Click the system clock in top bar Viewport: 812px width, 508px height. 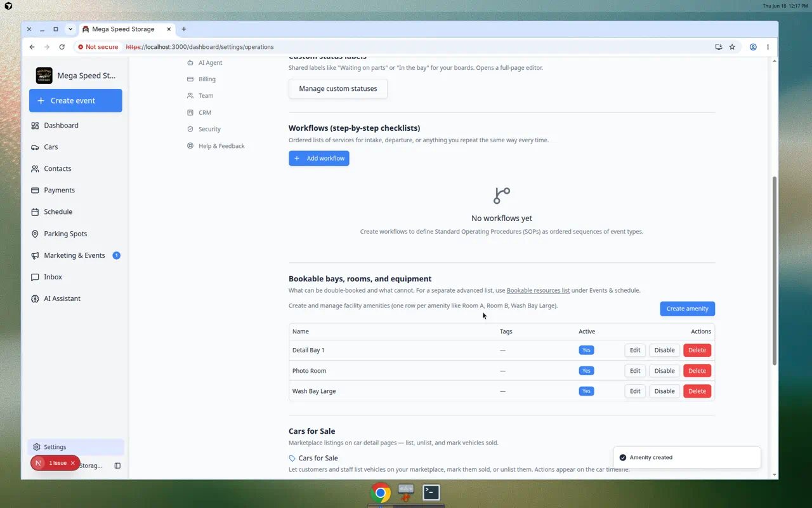click(x=785, y=6)
